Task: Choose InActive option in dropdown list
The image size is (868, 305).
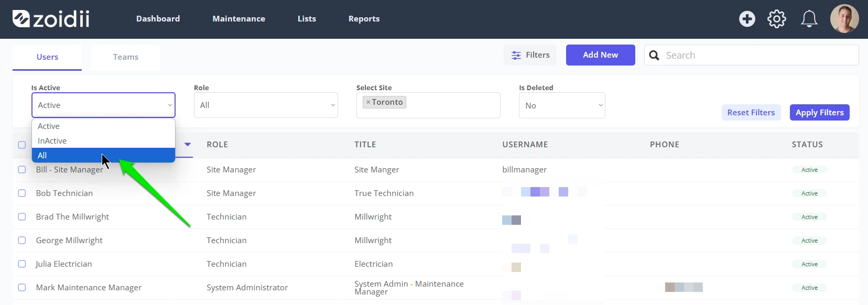Action: tap(103, 141)
